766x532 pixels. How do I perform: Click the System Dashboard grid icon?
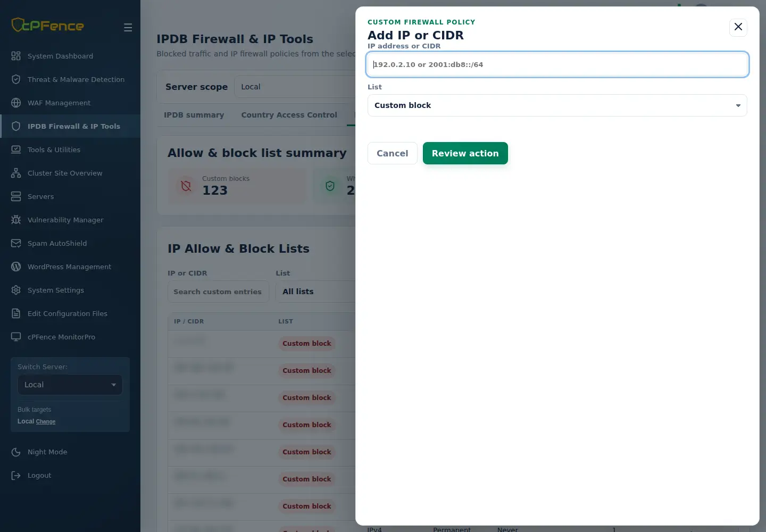[16, 56]
